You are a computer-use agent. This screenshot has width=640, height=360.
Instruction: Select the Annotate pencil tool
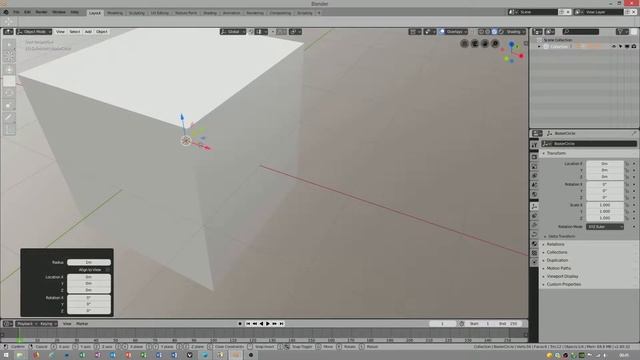(x=9, y=118)
